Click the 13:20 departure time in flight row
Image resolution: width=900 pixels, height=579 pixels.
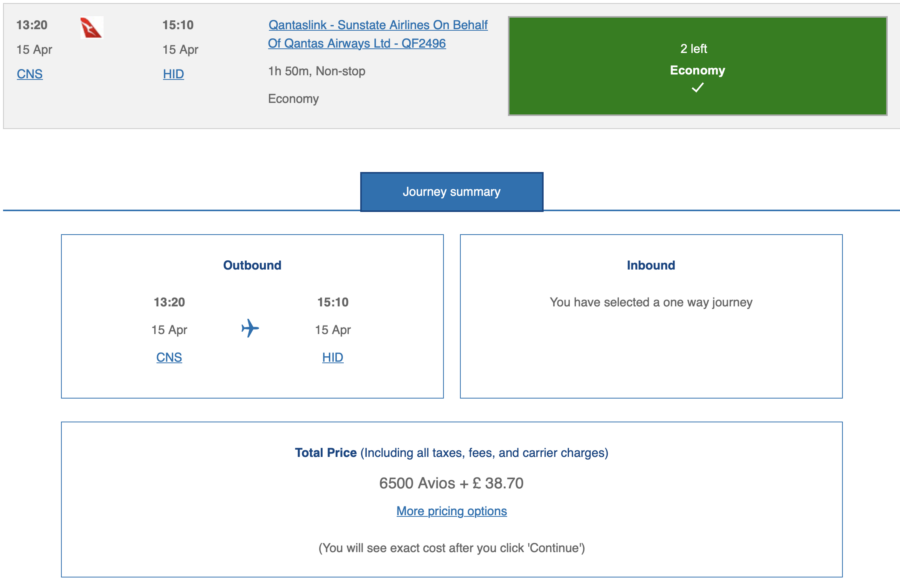[x=32, y=24]
